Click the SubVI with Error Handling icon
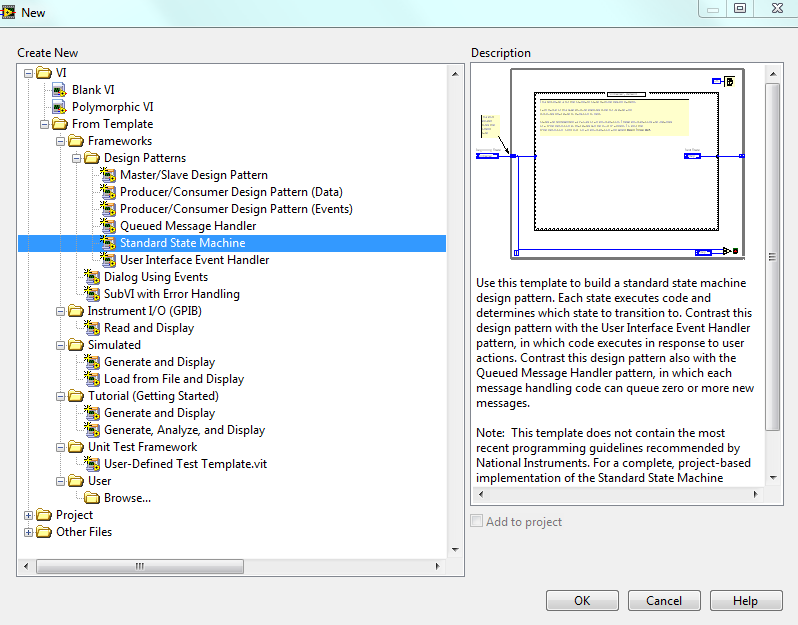798x625 pixels. [92, 294]
